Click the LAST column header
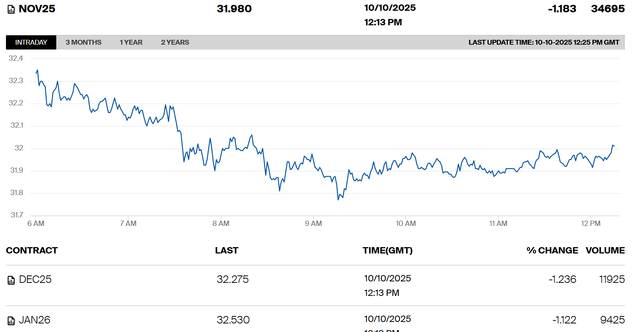This screenshot has height=332, width=644. click(227, 250)
